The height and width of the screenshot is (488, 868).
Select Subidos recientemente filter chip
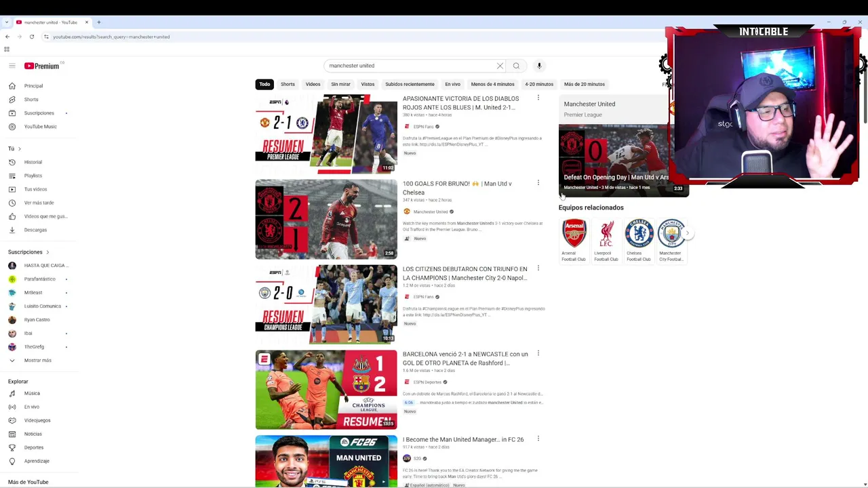coord(410,84)
